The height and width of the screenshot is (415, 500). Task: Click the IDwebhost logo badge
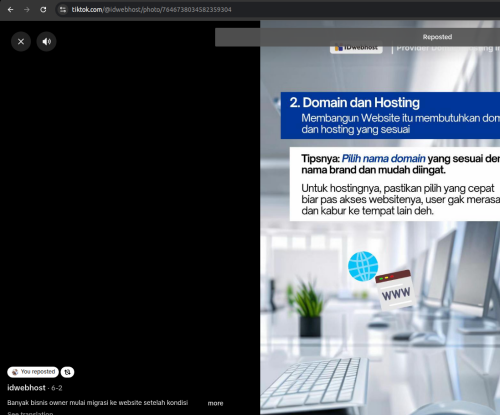coord(356,48)
